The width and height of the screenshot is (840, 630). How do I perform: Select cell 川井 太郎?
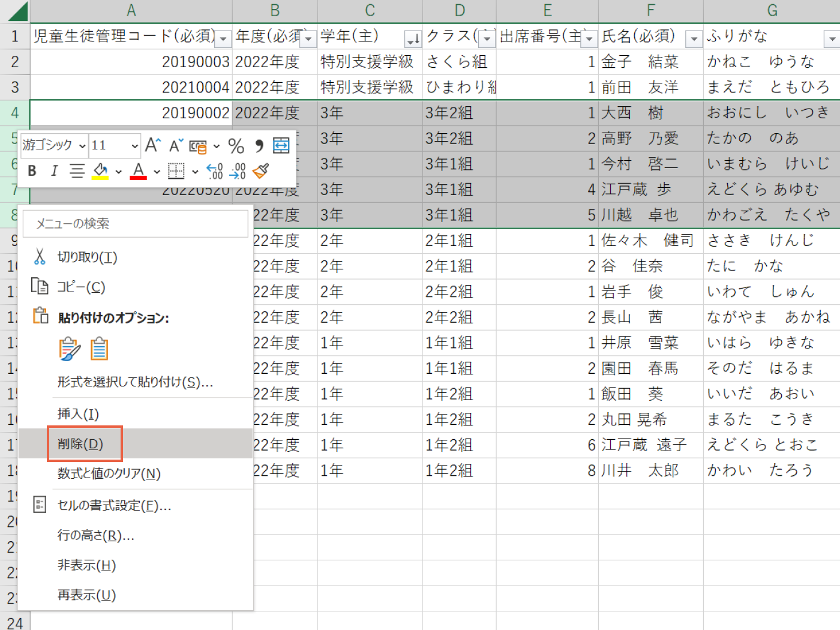click(x=651, y=470)
